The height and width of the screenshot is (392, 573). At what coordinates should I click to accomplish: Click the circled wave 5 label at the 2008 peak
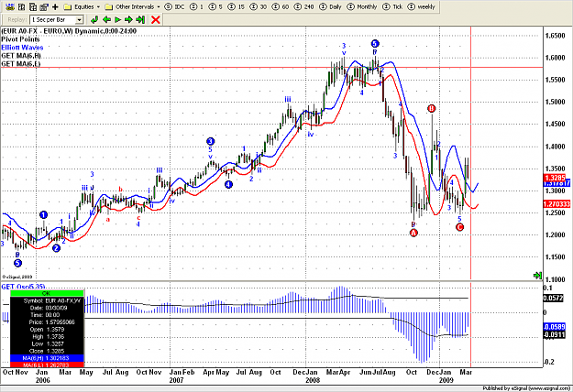pos(375,44)
